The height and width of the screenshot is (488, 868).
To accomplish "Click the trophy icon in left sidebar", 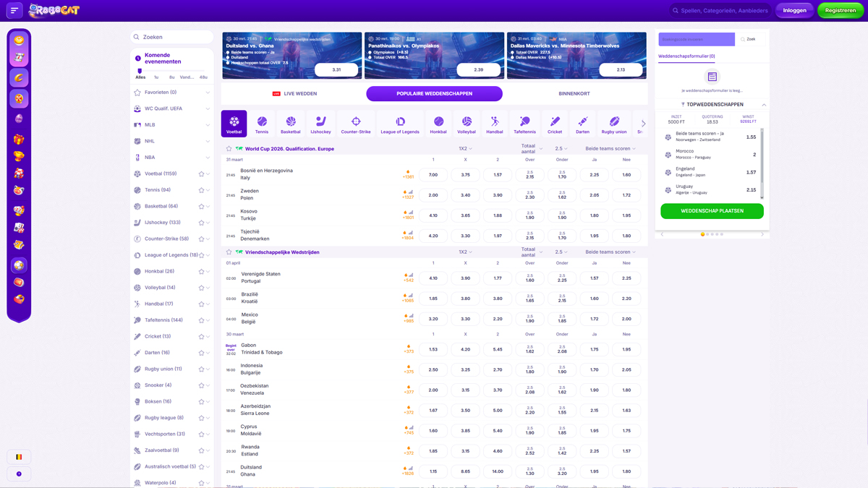I will [x=19, y=156].
